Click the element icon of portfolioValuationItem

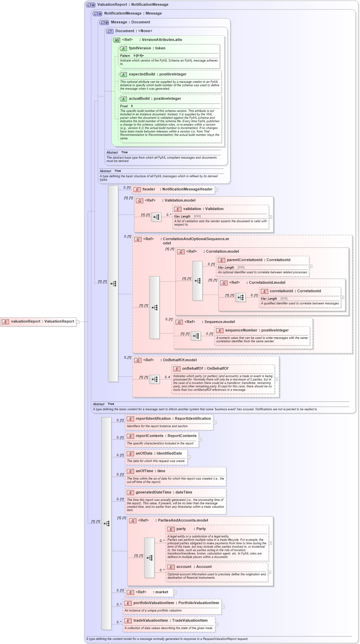click(x=128, y=603)
